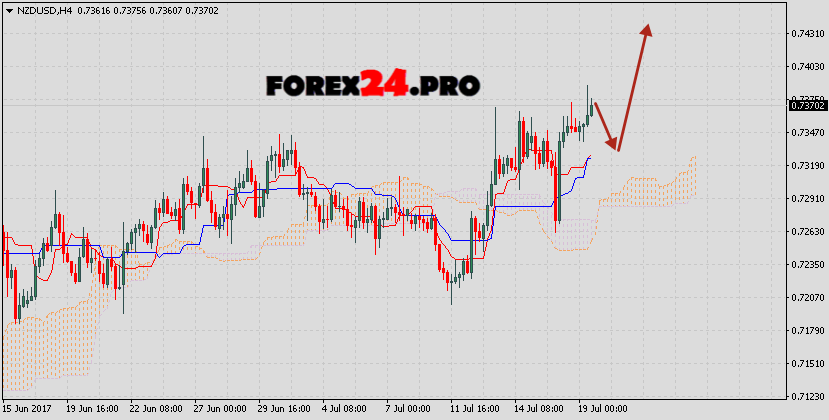The width and height of the screenshot is (829, 420).
Task: Click the small triangle icon beside NZDUSD,H4
Action: click(x=8, y=8)
